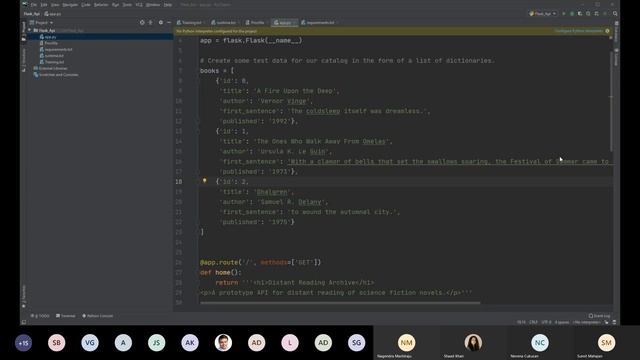Open the Tools menu

click(x=127, y=4)
